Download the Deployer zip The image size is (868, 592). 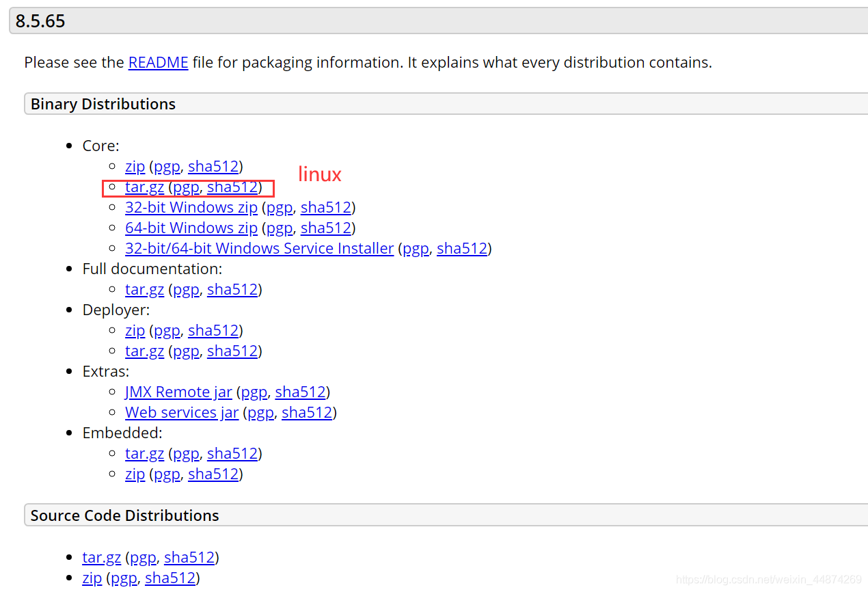click(x=135, y=330)
